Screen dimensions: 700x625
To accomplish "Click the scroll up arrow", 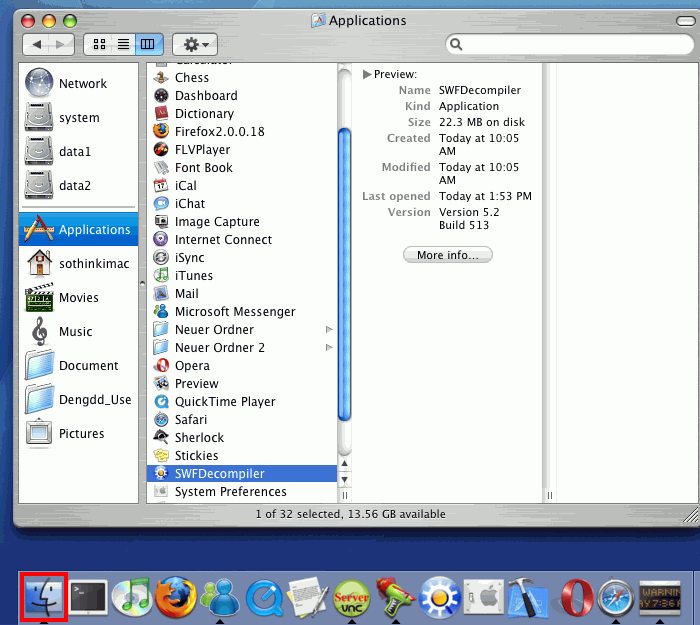I will 345,463.
